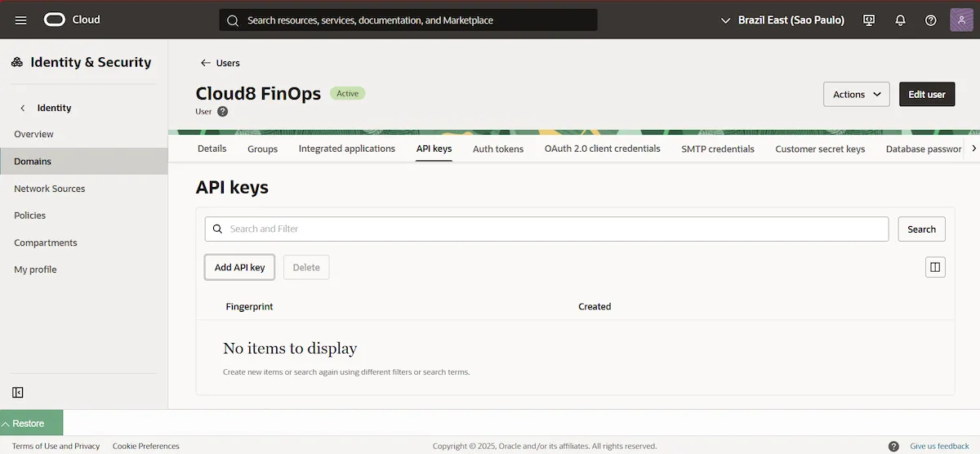Click the Search and Filter field
The width and height of the screenshot is (980, 454).
(547, 229)
